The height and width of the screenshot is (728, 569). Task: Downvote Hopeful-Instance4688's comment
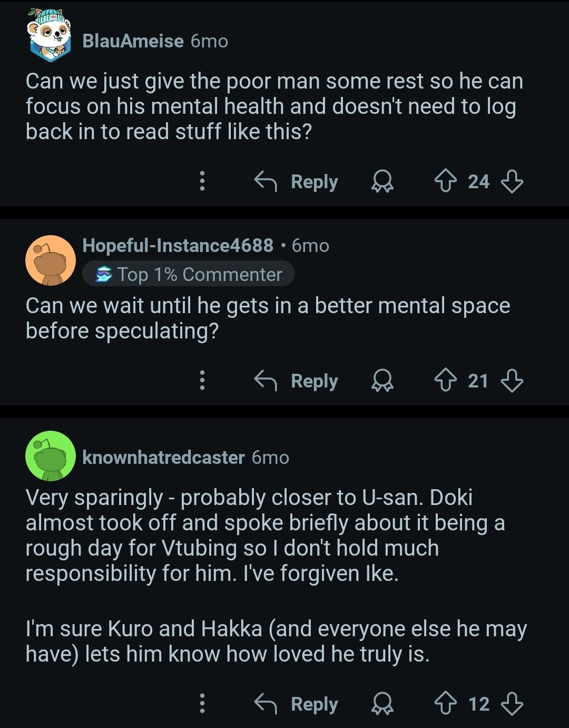point(512,381)
